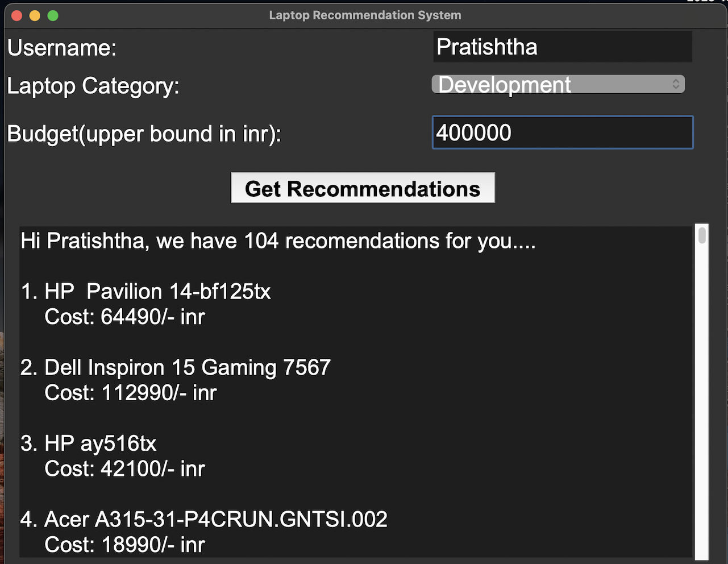The width and height of the screenshot is (728, 564).
Task: Close the window with the red button
Action: [16, 16]
